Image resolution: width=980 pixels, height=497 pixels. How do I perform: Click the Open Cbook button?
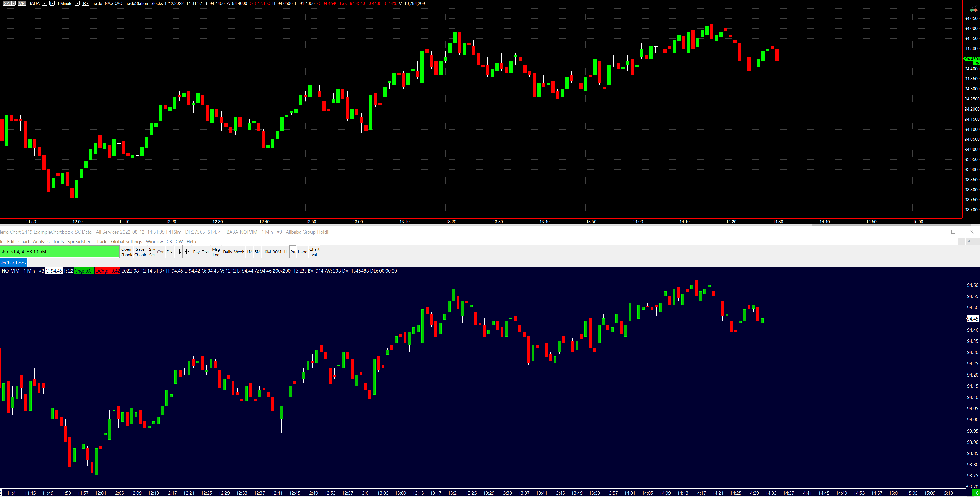pyautogui.click(x=126, y=252)
